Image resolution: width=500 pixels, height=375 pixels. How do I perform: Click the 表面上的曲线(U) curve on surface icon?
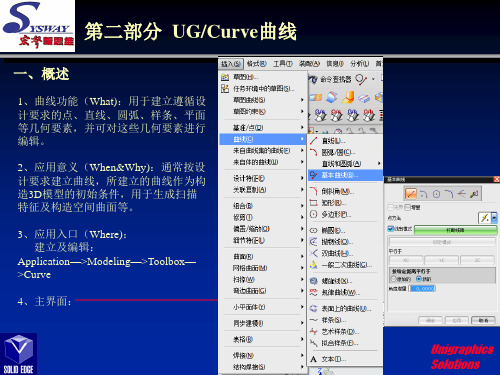tap(313, 309)
